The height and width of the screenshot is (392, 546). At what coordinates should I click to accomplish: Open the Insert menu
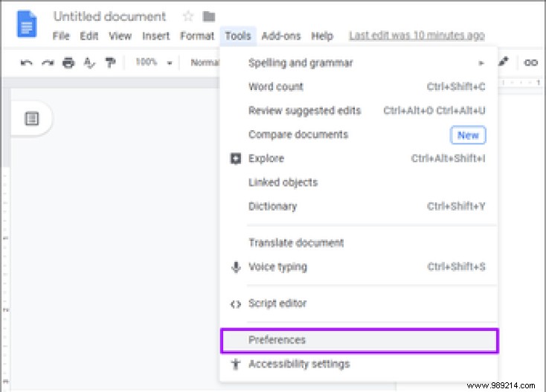pos(155,36)
